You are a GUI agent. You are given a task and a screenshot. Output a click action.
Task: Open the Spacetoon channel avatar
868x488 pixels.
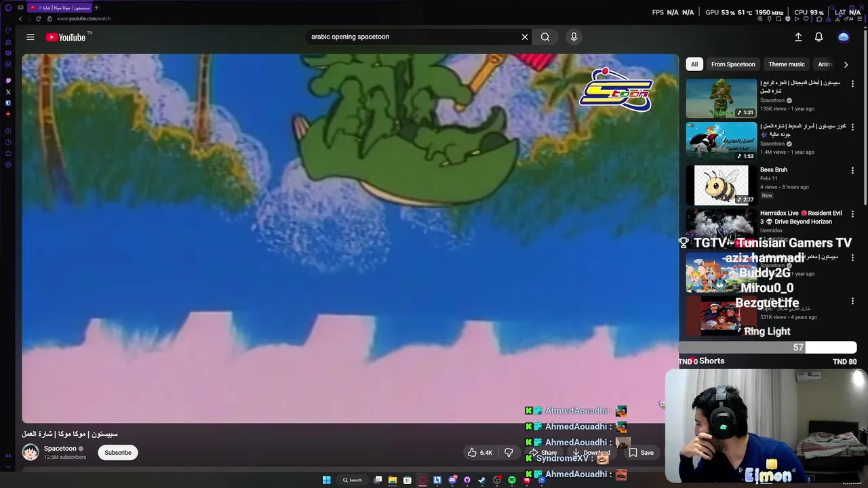[31, 452]
